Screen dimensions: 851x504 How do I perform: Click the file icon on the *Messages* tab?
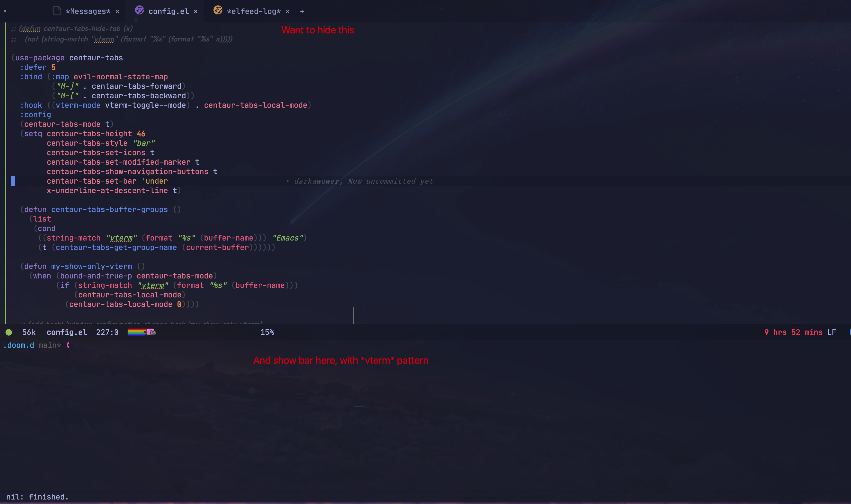[x=57, y=10]
